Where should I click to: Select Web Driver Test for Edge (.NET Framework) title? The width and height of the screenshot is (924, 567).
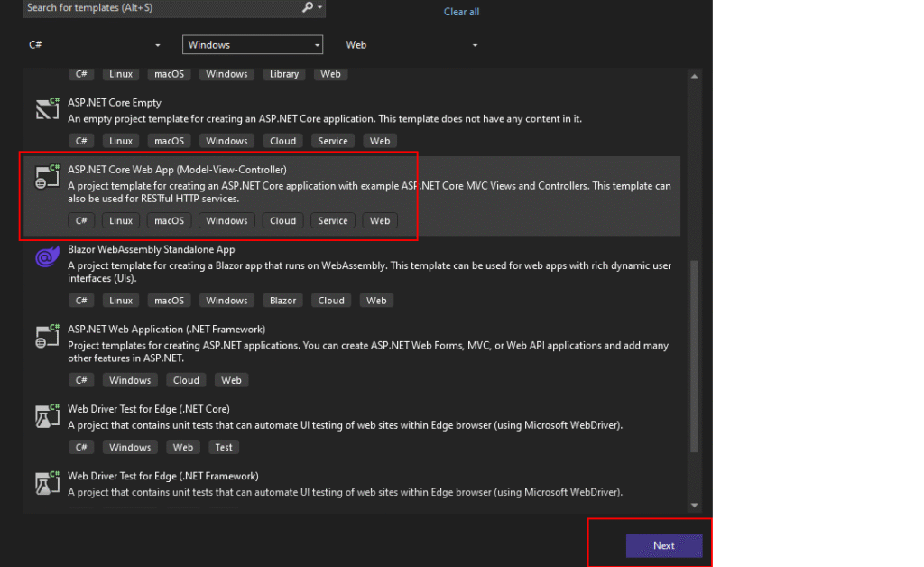point(162,476)
